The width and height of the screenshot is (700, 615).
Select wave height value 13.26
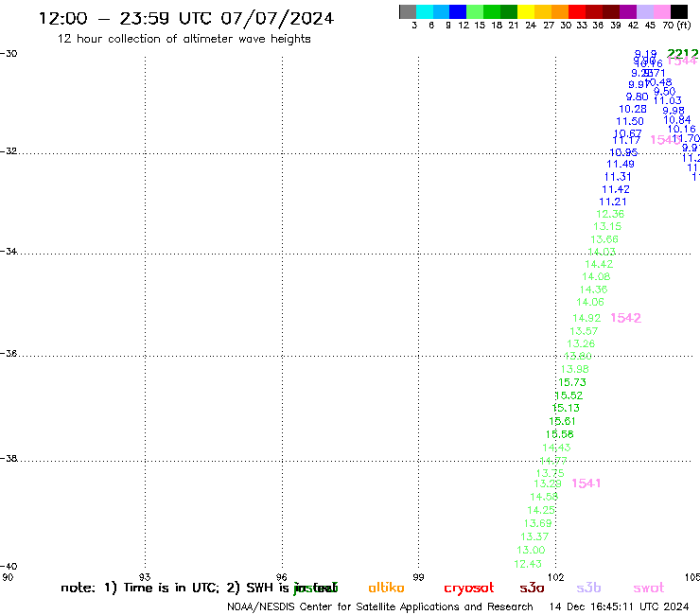[581, 343]
